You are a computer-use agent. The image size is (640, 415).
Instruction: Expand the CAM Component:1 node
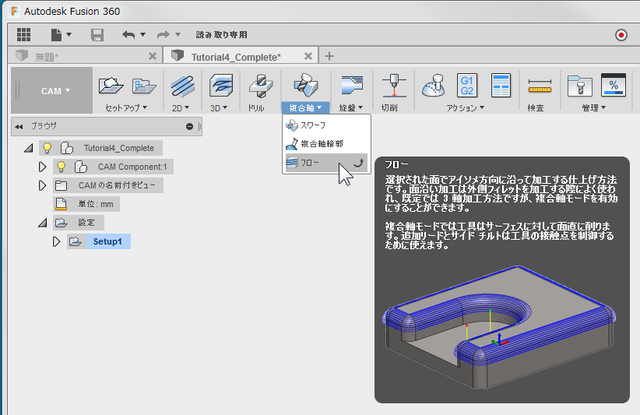(x=42, y=166)
